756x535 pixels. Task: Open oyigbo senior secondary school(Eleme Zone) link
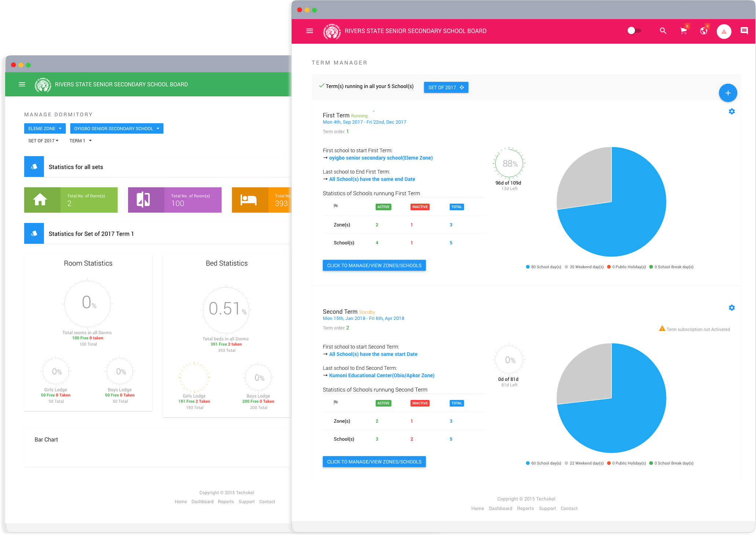coord(380,158)
